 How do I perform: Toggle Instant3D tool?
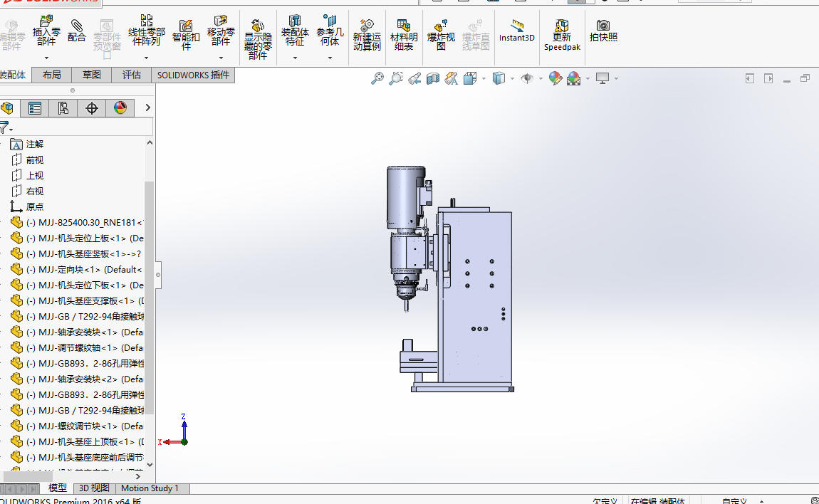[516, 31]
